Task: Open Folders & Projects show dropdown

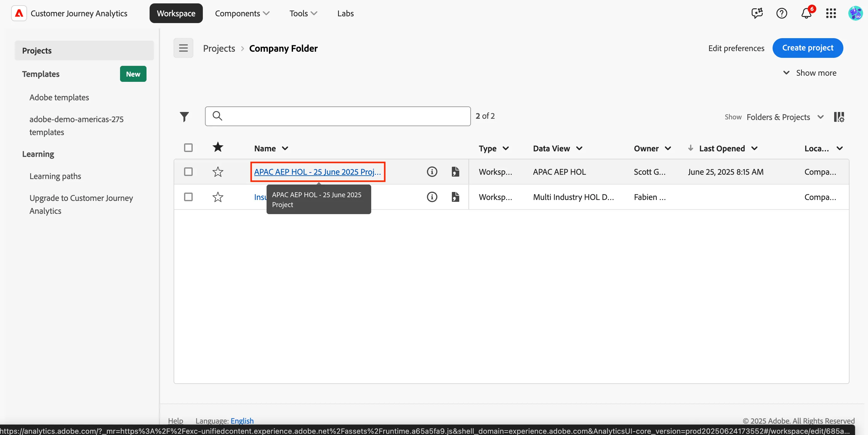Action: pos(785,117)
